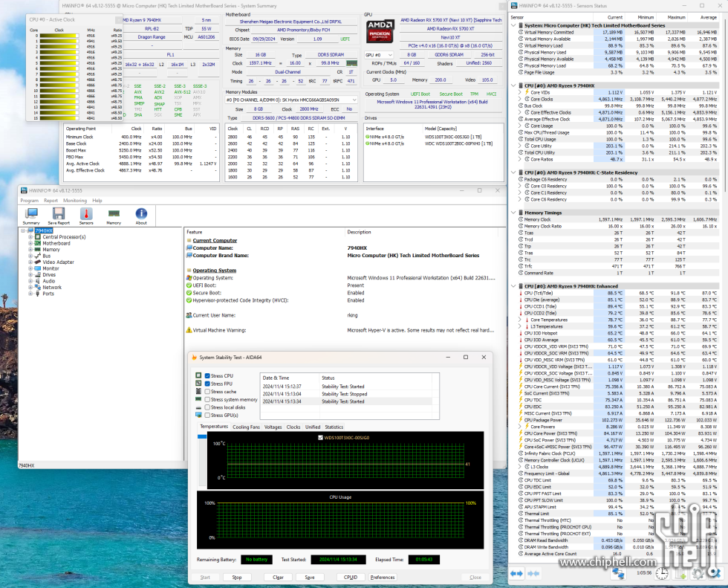Click the AIDA64 flame icon in title bar
The width and height of the screenshot is (728, 588).
(194, 357)
